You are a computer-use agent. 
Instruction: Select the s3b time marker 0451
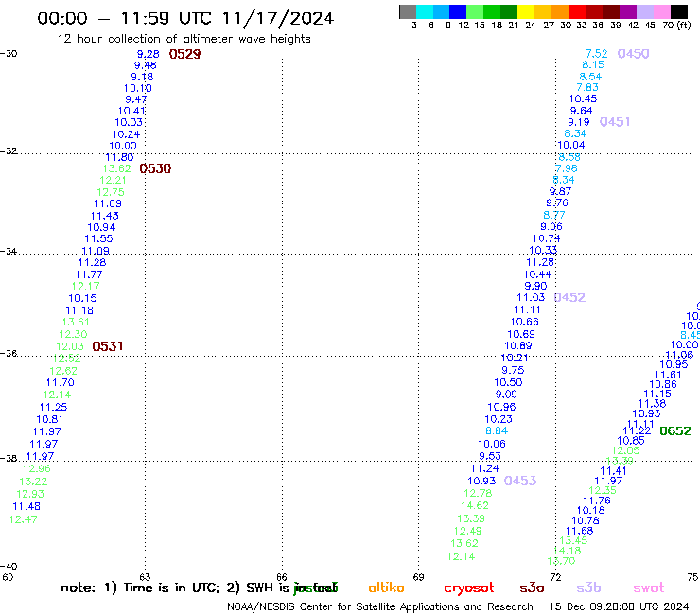click(x=615, y=121)
